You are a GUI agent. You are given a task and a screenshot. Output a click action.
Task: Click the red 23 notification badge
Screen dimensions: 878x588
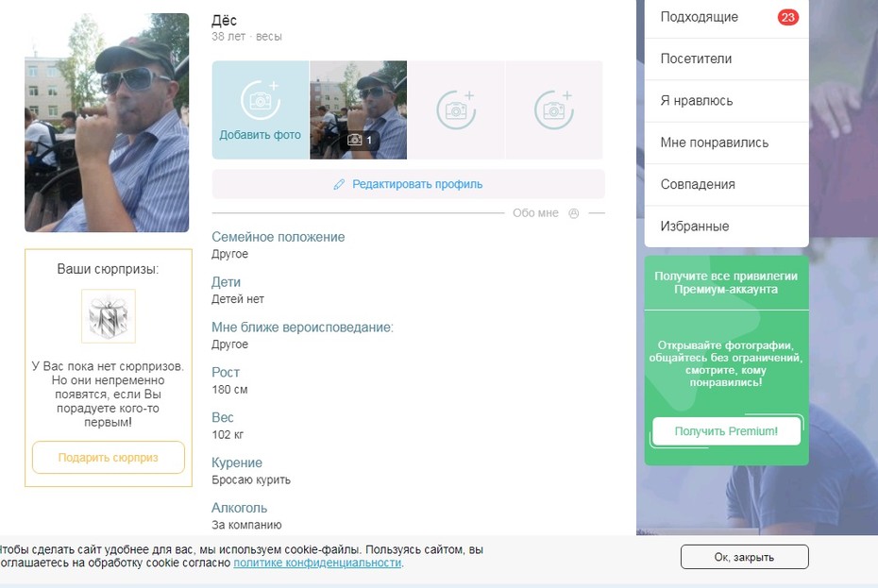click(x=788, y=17)
